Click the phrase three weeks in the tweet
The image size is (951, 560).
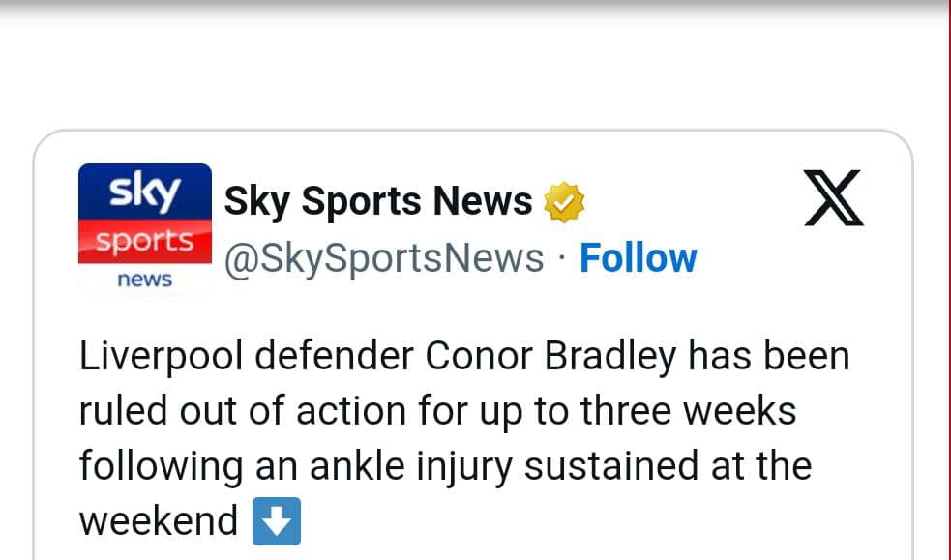coord(689,411)
